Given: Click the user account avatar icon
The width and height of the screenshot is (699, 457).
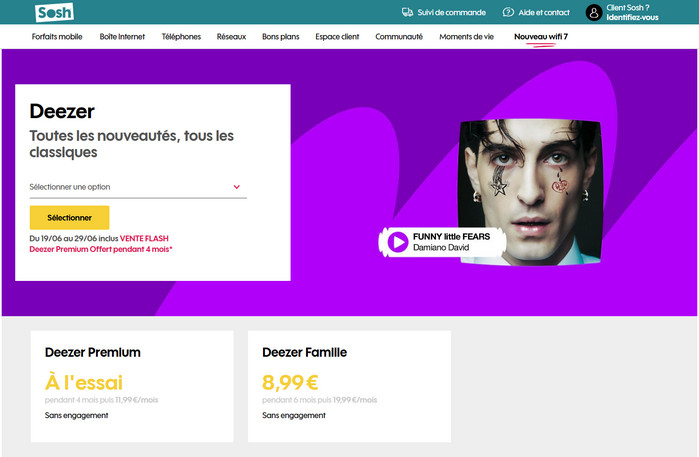Looking at the screenshot, I should click(x=594, y=12).
